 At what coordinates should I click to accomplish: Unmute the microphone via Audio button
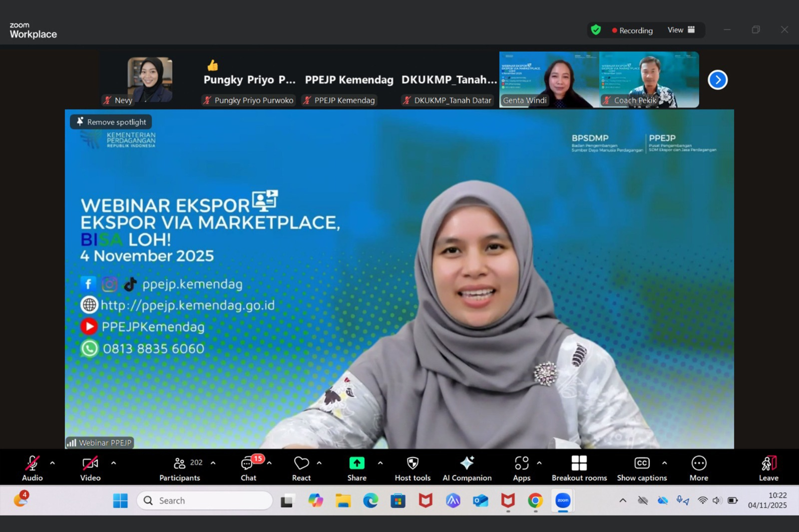pyautogui.click(x=32, y=468)
